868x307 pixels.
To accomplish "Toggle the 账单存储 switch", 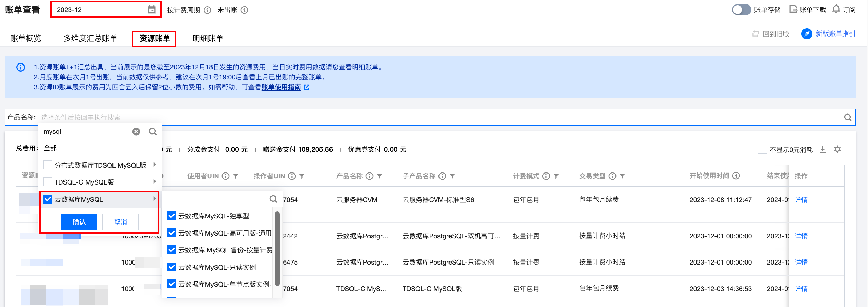I will 741,10.
